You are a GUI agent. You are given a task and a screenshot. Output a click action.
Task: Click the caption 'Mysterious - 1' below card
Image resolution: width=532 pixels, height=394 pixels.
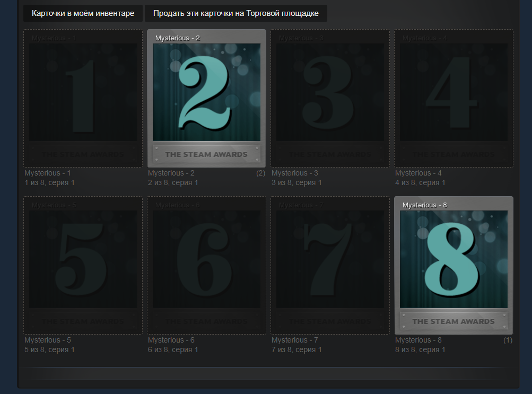point(48,173)
